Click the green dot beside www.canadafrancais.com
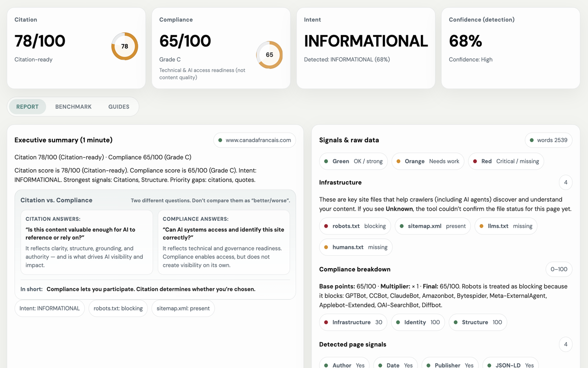This screenshot has width=588, height=368. 220,140
